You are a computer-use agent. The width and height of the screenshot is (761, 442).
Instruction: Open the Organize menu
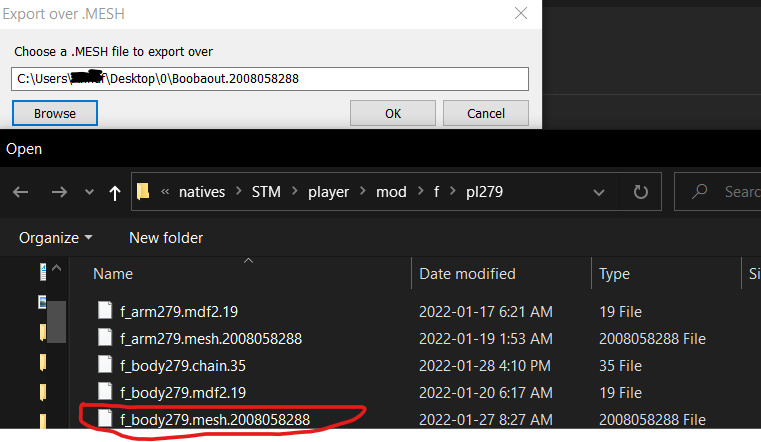coord(56,238)
